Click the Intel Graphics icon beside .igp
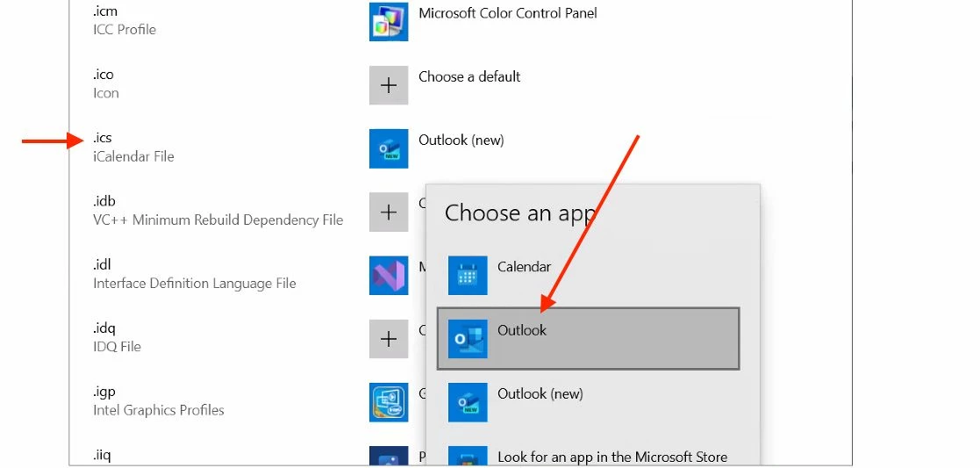This screenshot has height=468, width=980. click(389, 402)
